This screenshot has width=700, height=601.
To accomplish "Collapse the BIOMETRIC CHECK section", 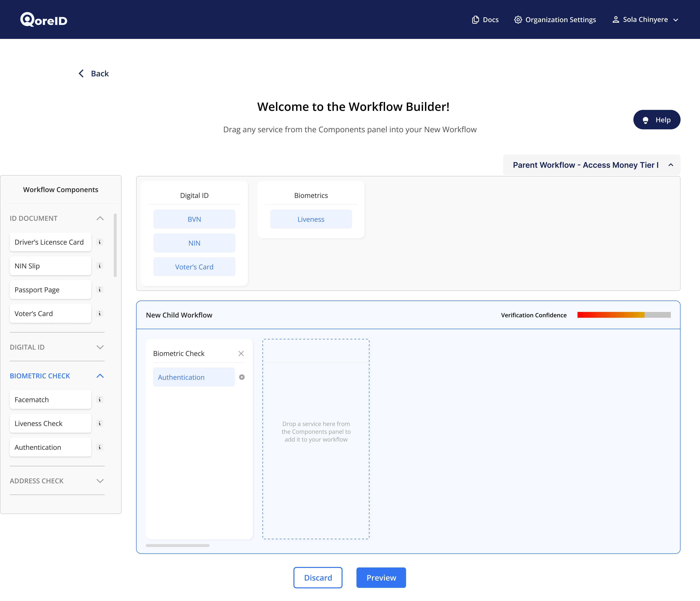I will pos(100,376).
